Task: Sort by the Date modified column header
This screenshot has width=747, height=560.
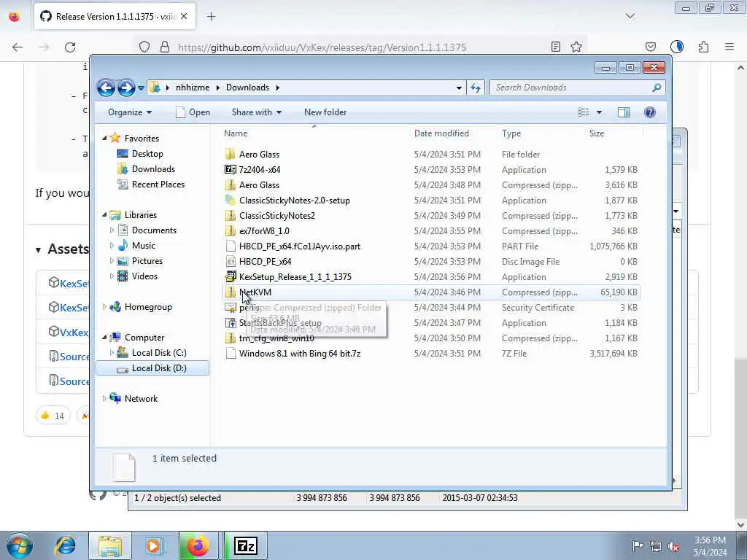Action: 452,133
